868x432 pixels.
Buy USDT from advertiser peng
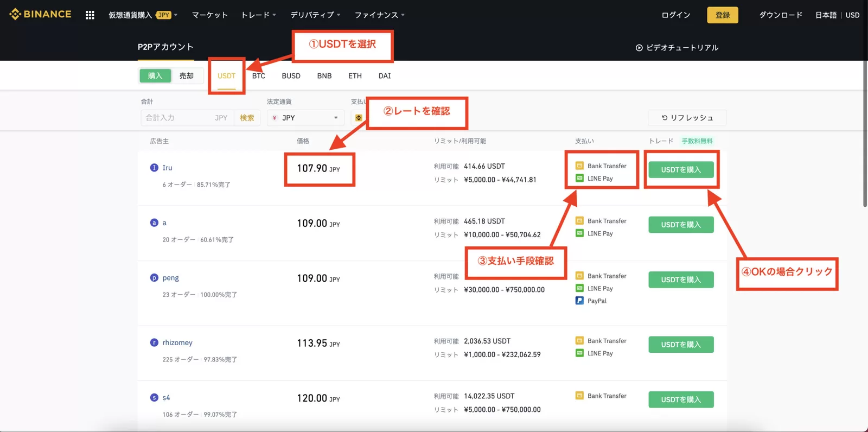681,280
